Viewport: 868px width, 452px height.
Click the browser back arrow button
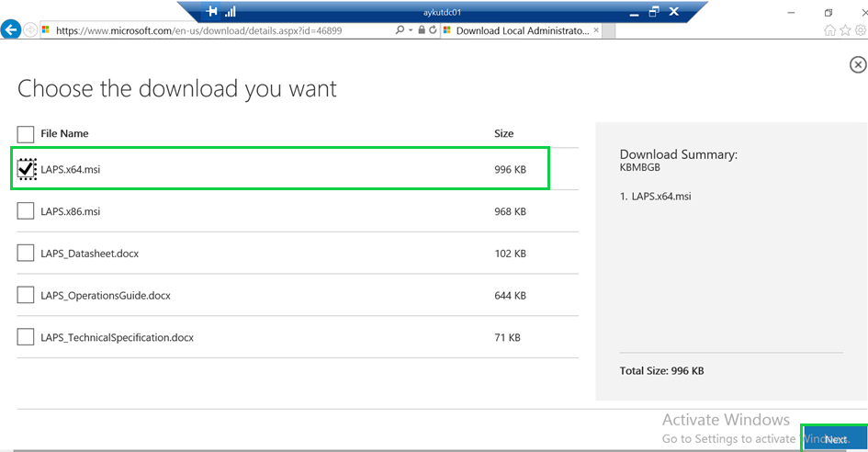(12, 29)
